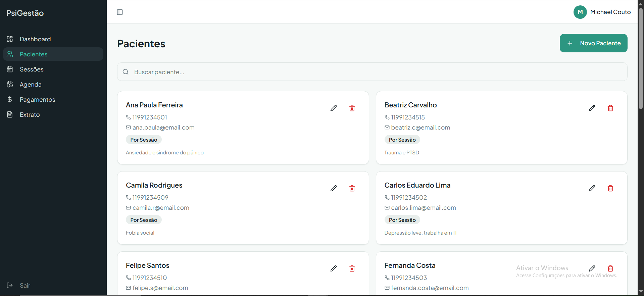644x296 pixels.
Task: Delete Carlos Eduardo Lima's record
Action: [x=610, y=188]
